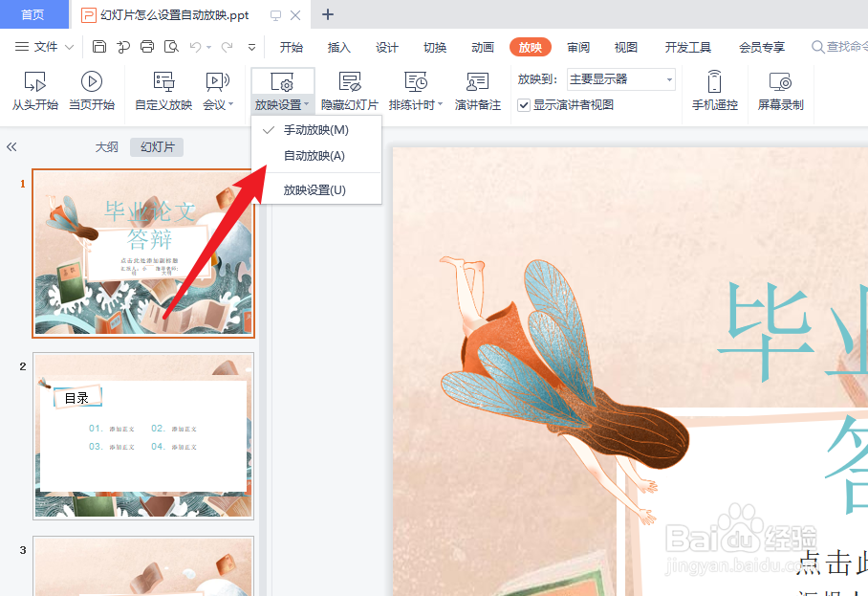The width and height of the screenshot is (868, 596).
Task: Expand the 文件 menu arrow
Action: click(x=70, y=47)
